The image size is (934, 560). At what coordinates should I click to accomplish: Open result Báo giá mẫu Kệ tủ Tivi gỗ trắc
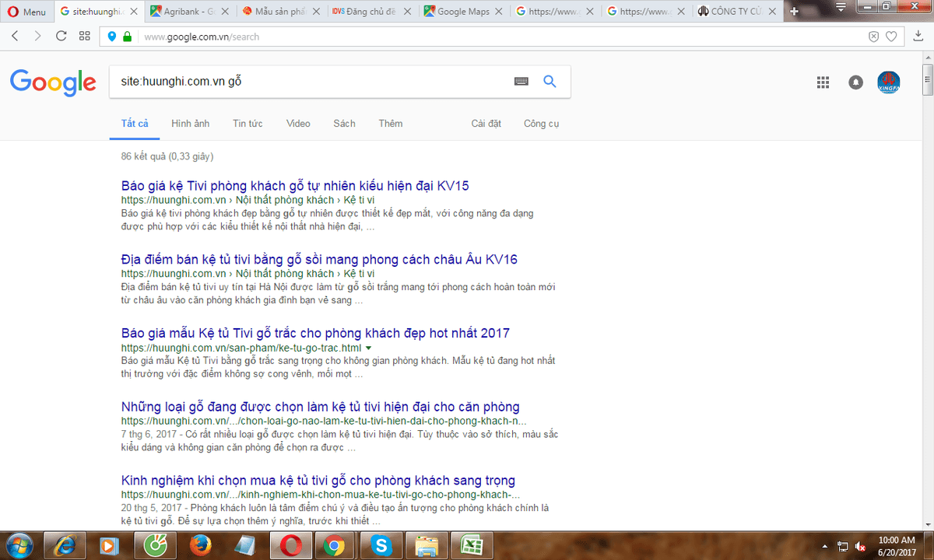[315, 333]
